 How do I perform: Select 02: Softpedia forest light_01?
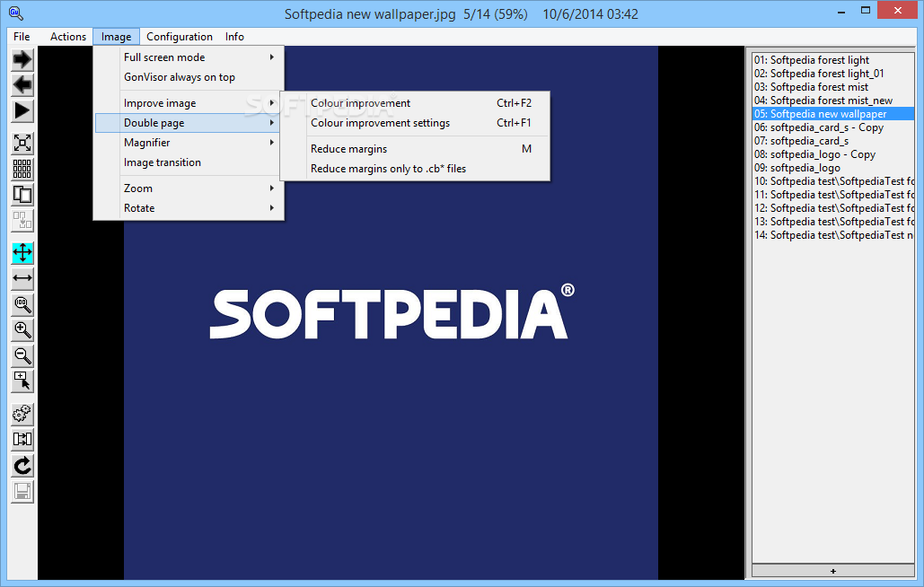coord(833,74)
